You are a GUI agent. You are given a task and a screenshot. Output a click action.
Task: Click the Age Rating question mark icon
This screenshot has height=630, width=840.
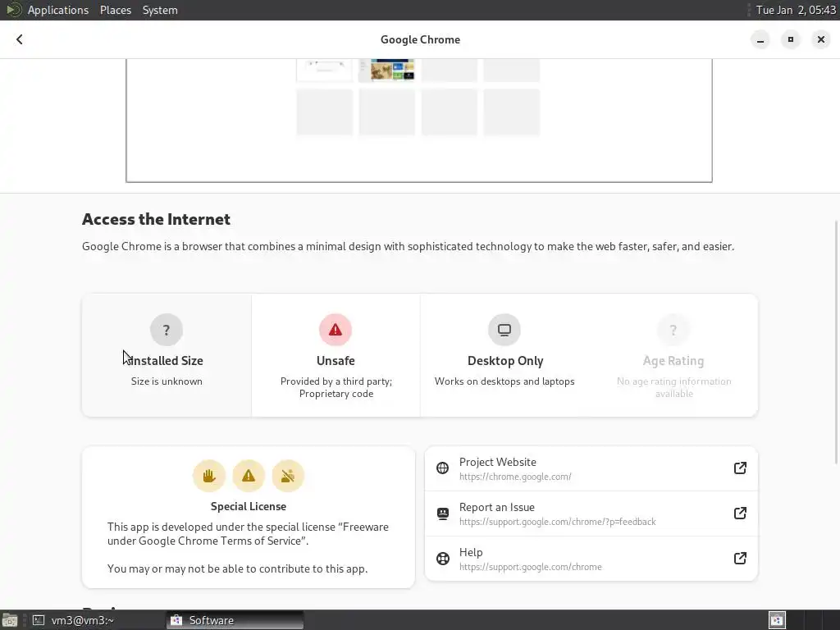tap(673, 330)
